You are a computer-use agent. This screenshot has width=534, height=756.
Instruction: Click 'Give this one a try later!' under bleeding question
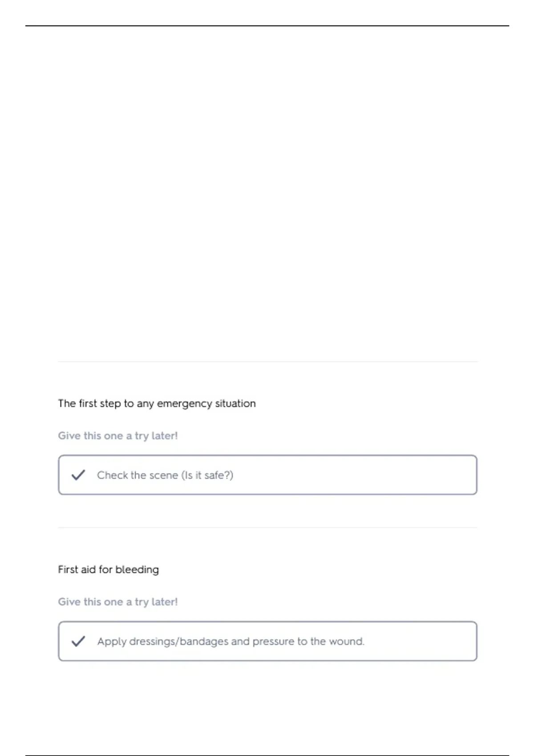pyautogui.click(x=118, y=602)
